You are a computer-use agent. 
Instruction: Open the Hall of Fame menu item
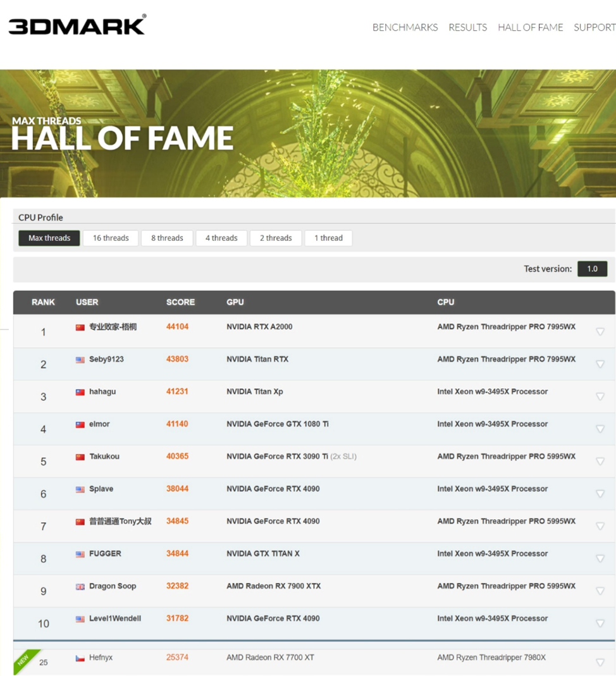(x=530, y=27)
